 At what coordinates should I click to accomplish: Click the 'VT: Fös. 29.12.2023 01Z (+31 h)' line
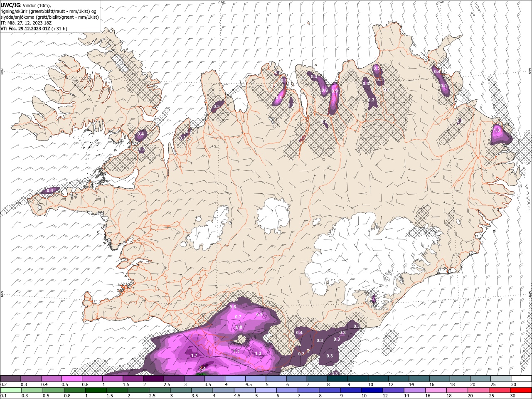pyautogui.click(x=34, y=29)
